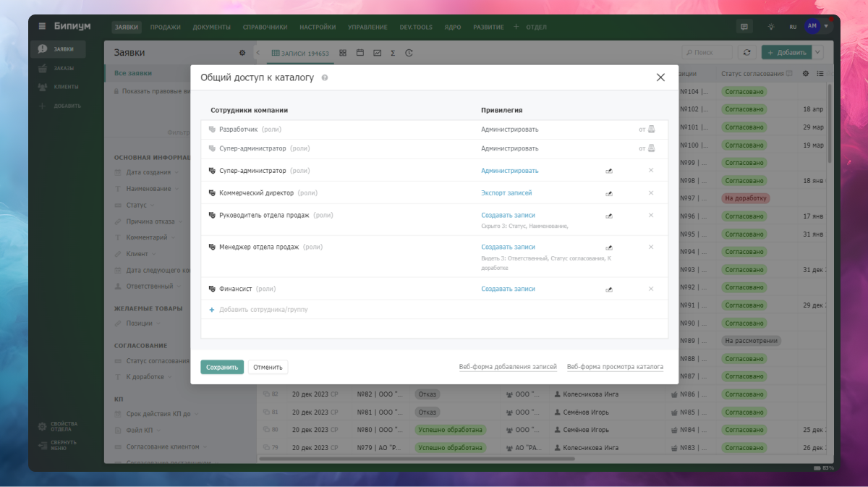This screenshot has height=487, width=868.
Task: Click the lightbulb icon in top bar
Action: (771, 27)
